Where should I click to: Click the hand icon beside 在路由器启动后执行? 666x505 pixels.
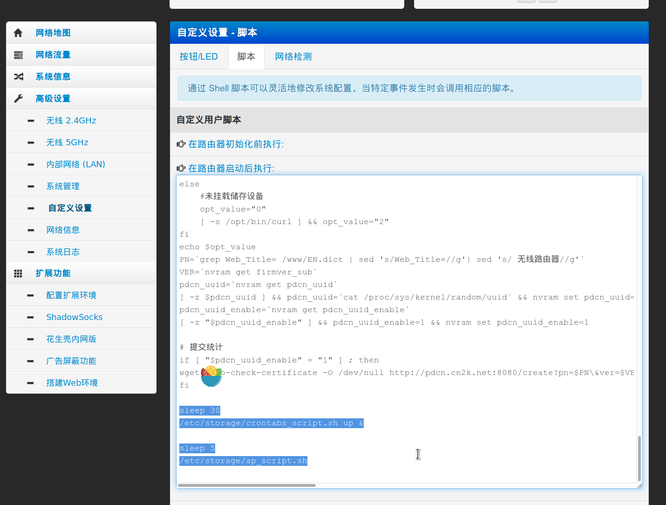click(x=181, y=168)
